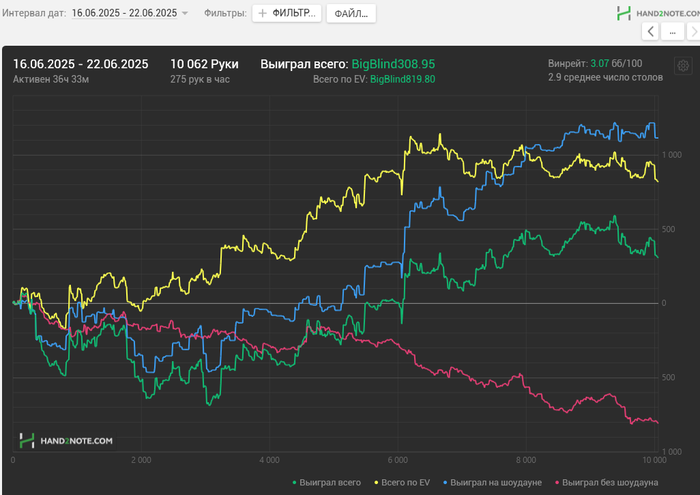Toggle the pink "Выиграл без шоудауна" legend series
The height and width of the screenshot is (495, 700).
coord(606,483)
